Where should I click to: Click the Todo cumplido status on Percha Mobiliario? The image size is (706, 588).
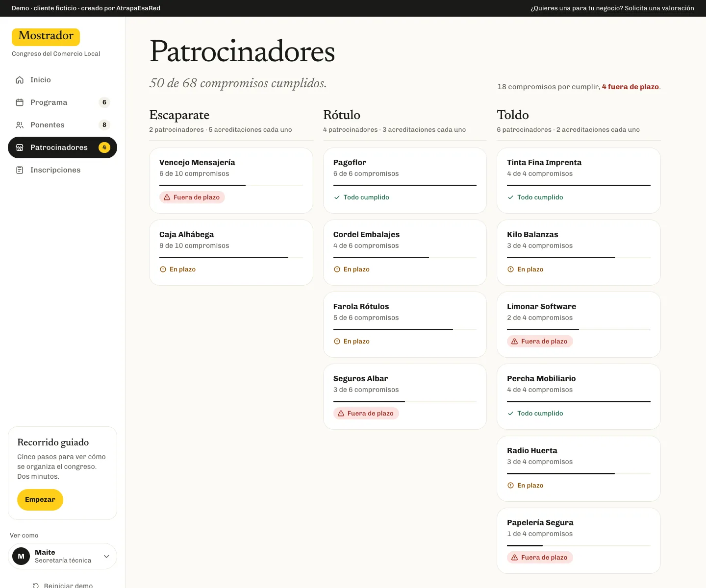535,414
